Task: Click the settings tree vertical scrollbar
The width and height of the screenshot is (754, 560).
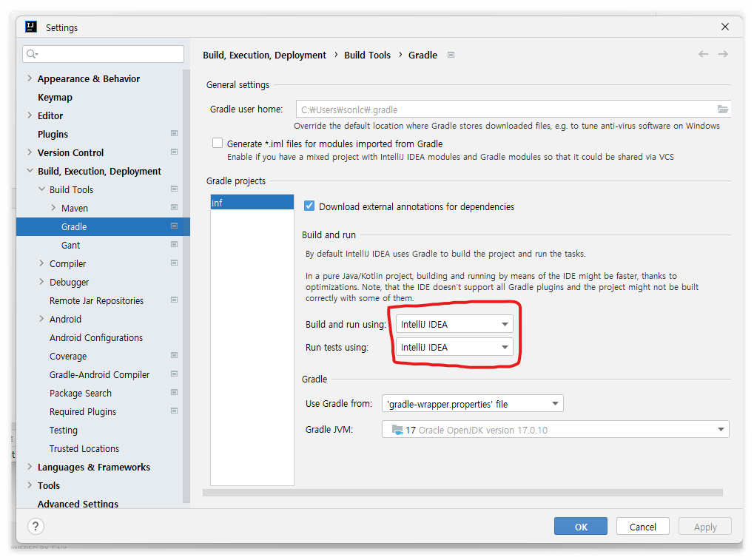Action: 186,286
